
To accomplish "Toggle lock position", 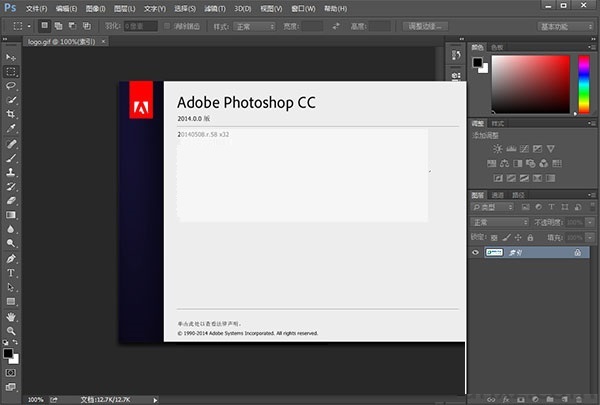I will point(518,238).
